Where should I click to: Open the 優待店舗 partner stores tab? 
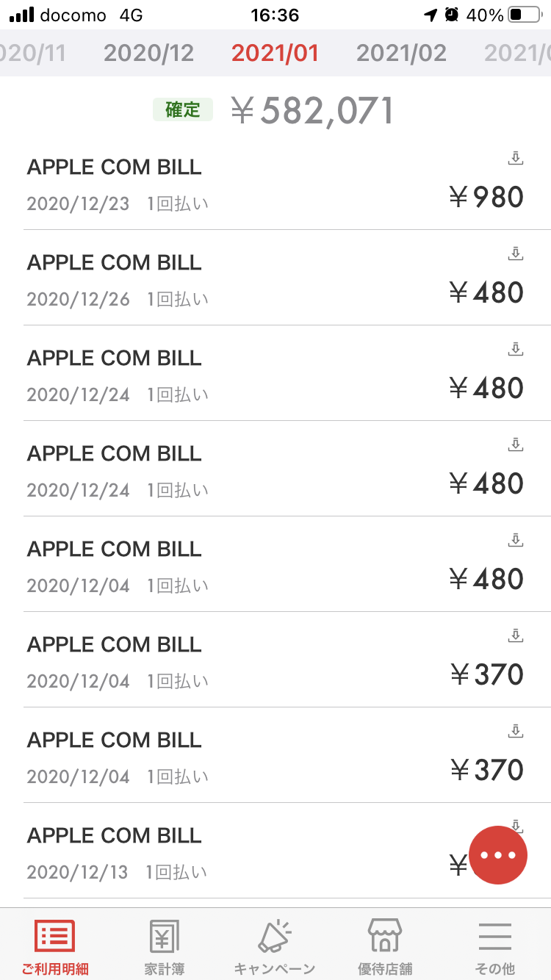[x=385, y=946]
